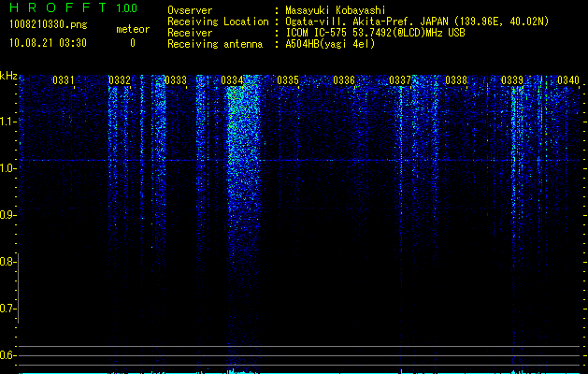Click time marker 0335
Image resolution: width=588 pixels, height=374 pixels.
pyautogui.click(x=288, y=80)
